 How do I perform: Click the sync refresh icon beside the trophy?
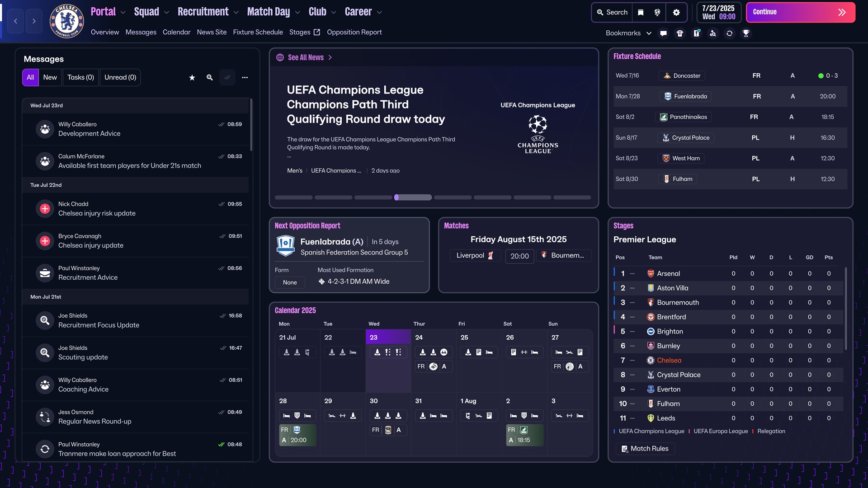729,33
